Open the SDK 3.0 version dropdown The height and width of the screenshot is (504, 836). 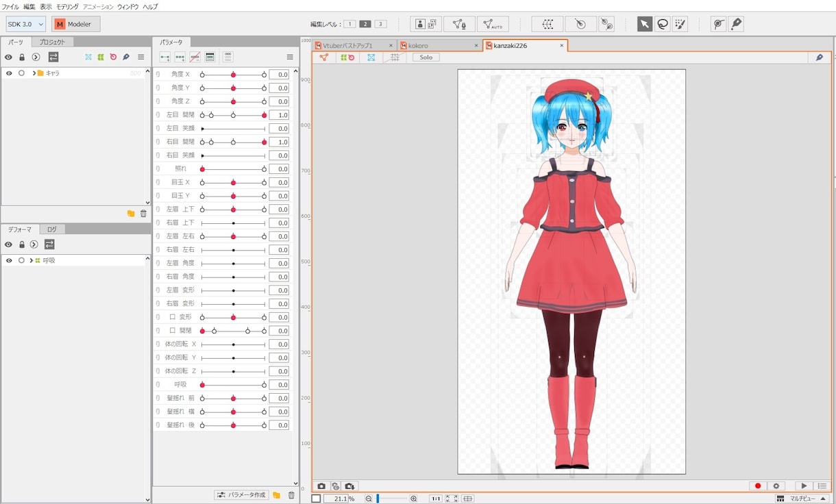(x=26, y=24)
